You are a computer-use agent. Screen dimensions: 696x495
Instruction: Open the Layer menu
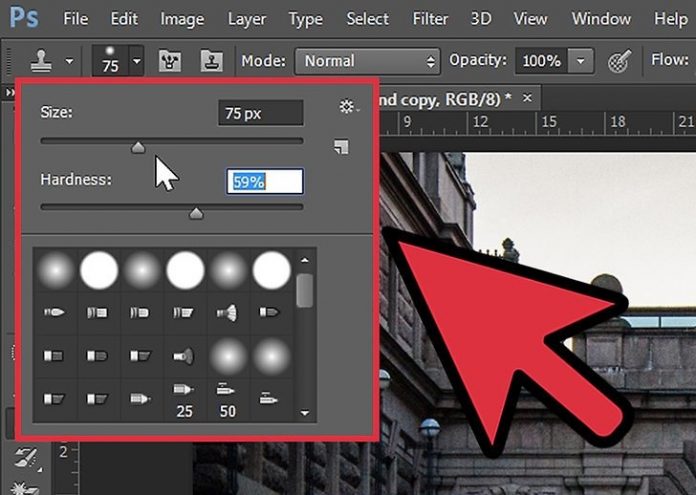246,19
